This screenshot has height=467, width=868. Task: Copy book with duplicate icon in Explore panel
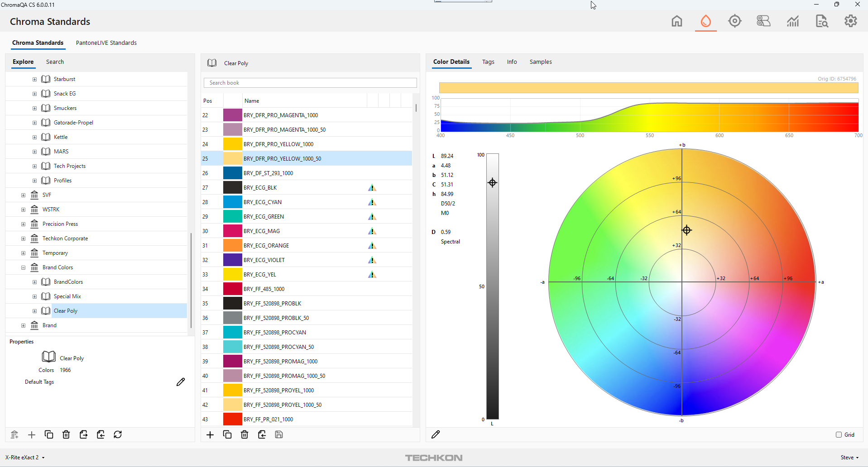(x=49, y=434)
